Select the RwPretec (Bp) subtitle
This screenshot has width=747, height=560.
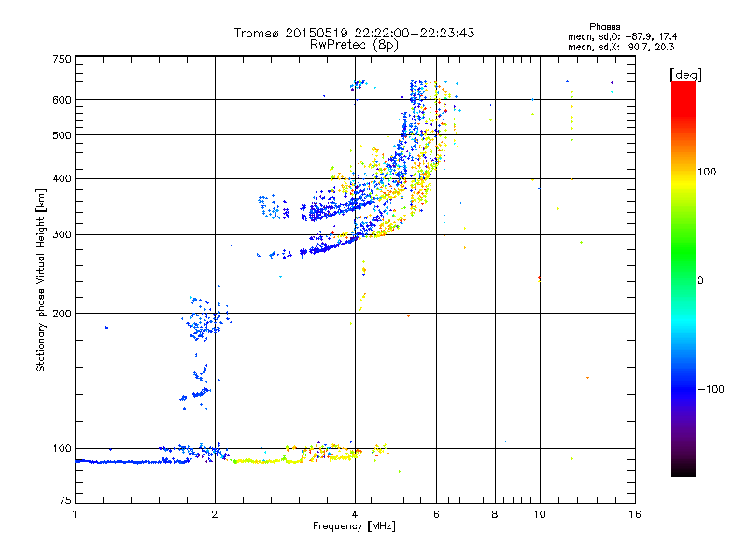(354, 44)
